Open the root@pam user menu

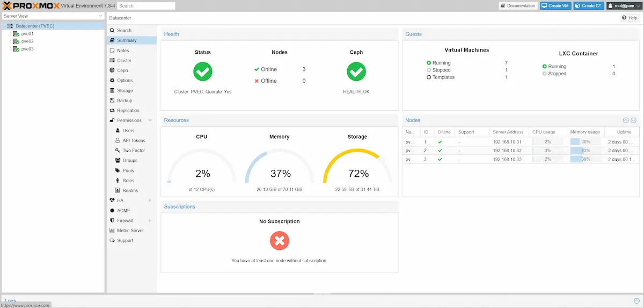624,6
